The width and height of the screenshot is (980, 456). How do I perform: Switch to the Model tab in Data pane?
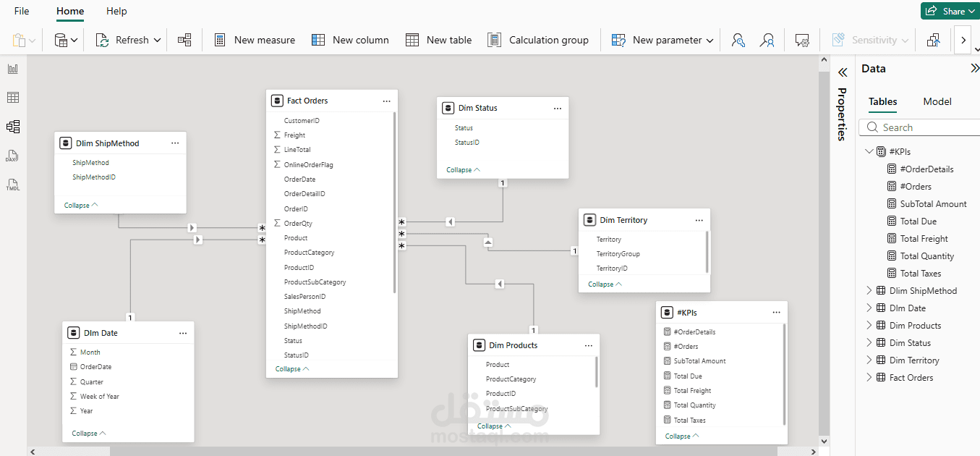pyautogui.click(x=937, y=101)
